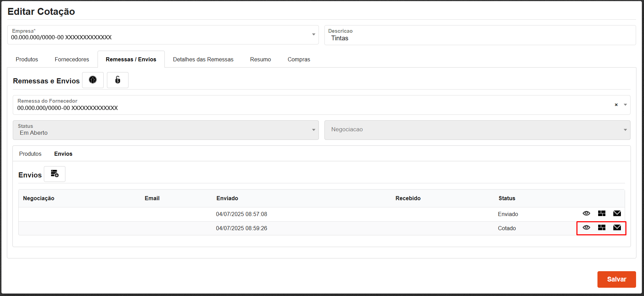Expand the Negociacao dropdown
644x296 pixels.
coord(625,130)
